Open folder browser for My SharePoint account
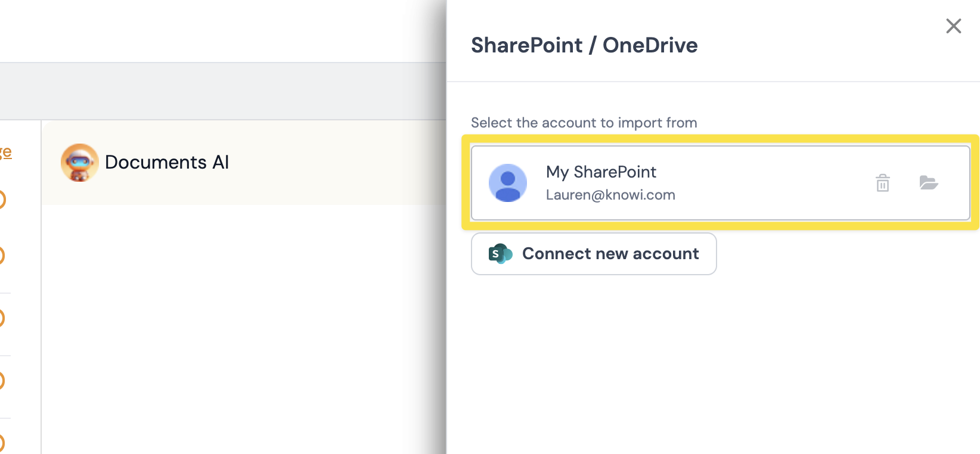Image resolution: width=980 pixels, height=454 pixels. (x=928, y=183)
